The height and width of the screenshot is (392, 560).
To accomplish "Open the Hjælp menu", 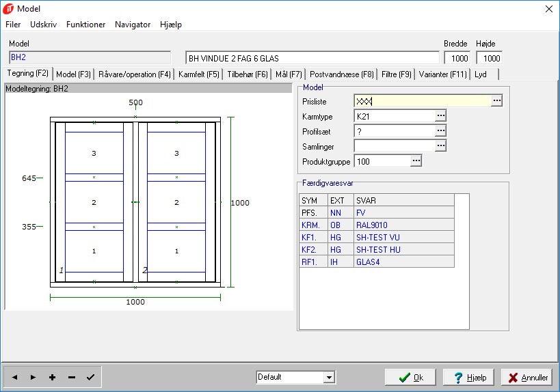I will pos(171,25).
